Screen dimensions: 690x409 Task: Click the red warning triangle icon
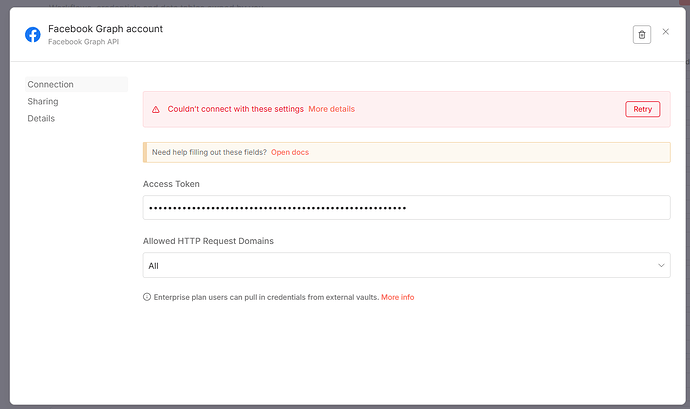pos(156,109)
